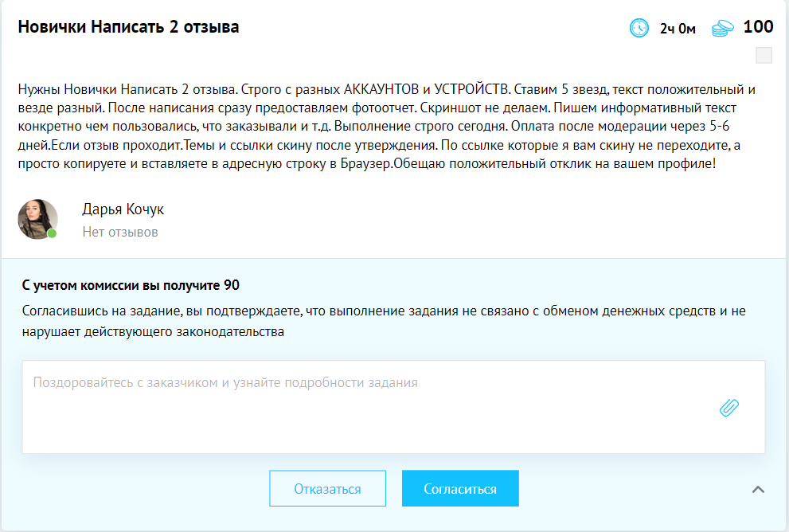The width and height of the screenshot is (789, 532).
Task: Click the Отказаться button
Action: (x=327, y=488)
